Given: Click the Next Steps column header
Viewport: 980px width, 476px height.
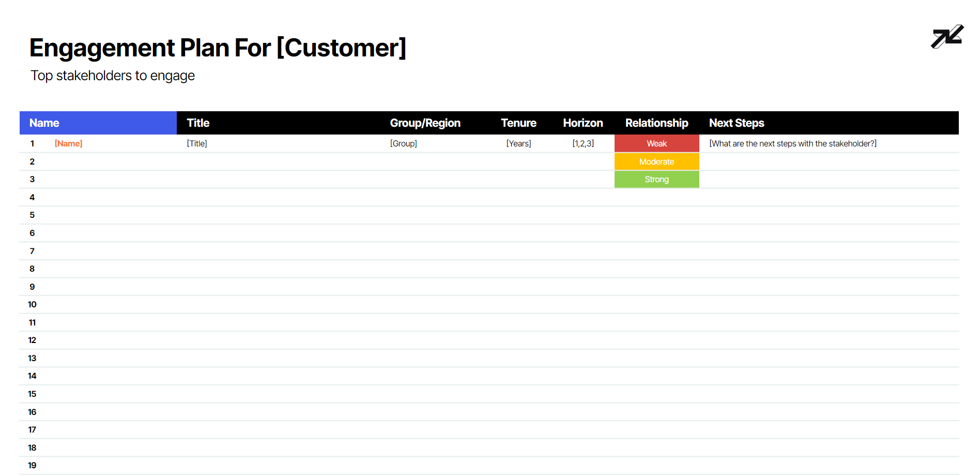Looking at the screenshot, I should (737, 123).
